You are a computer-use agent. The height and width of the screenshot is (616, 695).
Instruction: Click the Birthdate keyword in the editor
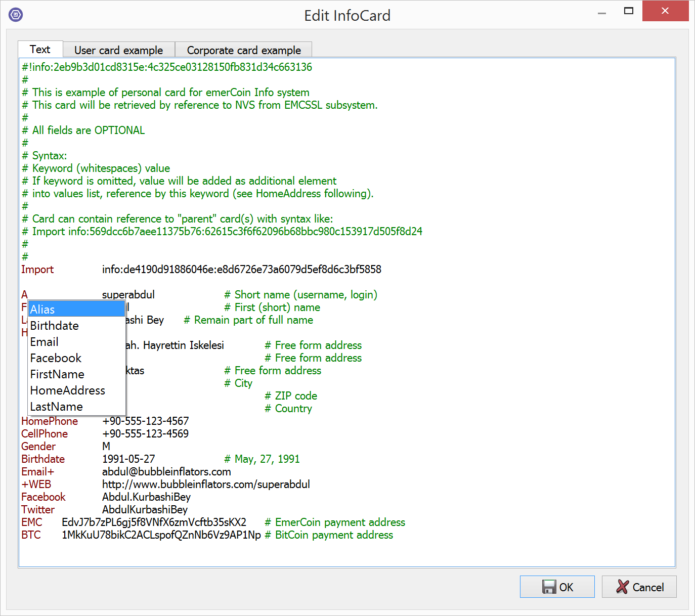[x=43, y=459]
